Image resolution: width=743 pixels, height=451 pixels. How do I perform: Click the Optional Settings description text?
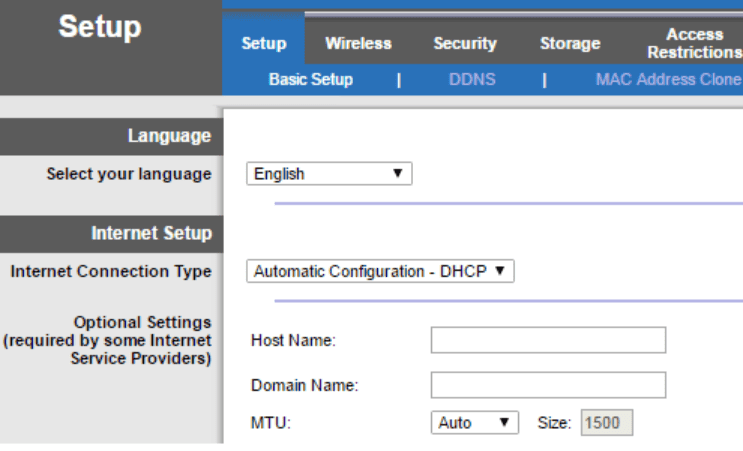pyautogui.click(x=108, y=340)
